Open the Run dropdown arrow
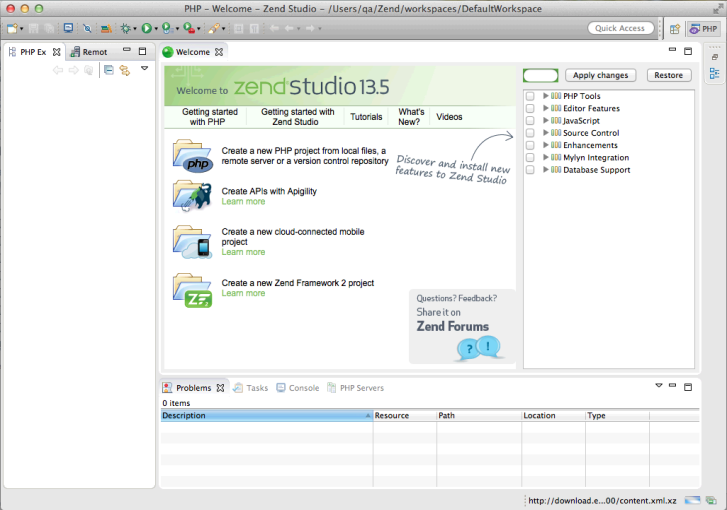Image resolution: width=727 pixels, height=510 pixels. [156, 29]
